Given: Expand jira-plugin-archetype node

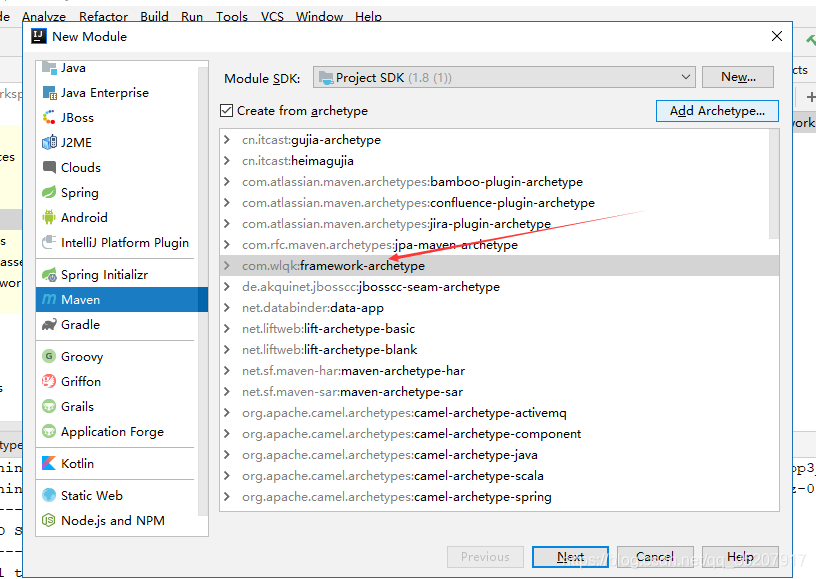Looking at the screenshot, I should [227, 224].
